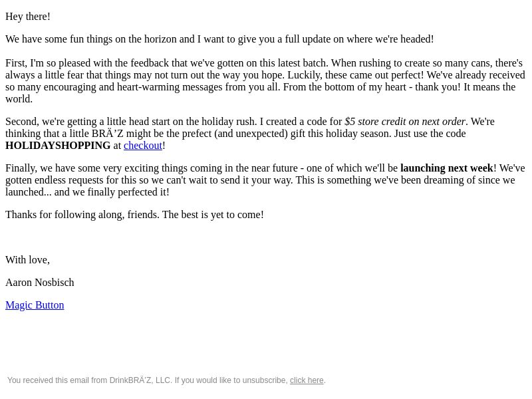The width and height of the screenshot is (532, 399).
Task: Click the 'Aaron Nosbisch' signature name
Action: (x=40, y=282)
